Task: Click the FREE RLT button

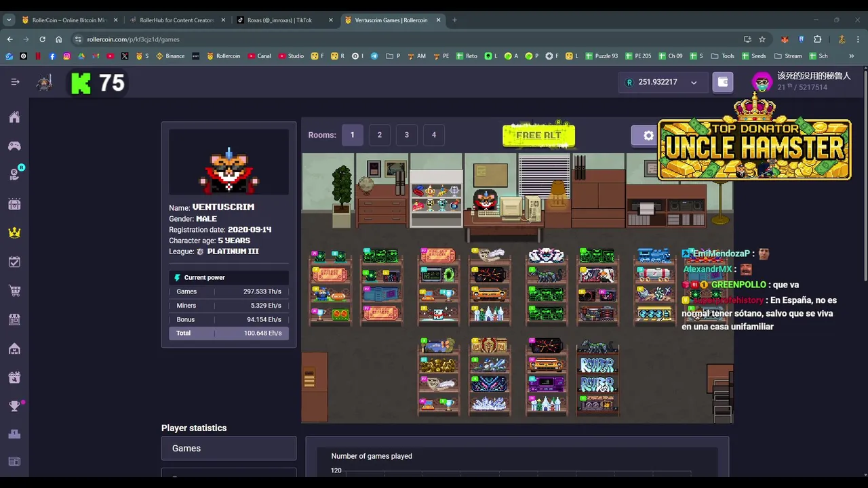Action: (539, 136)
